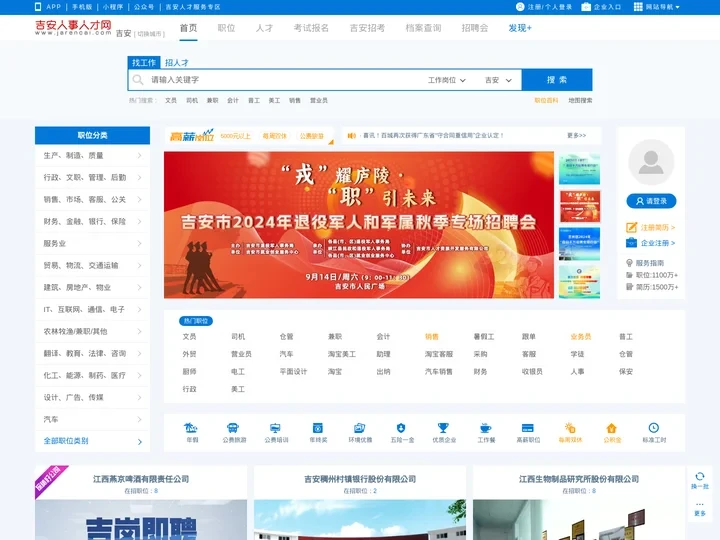Click the 更多 ellipsis icon on right edge

699,504
